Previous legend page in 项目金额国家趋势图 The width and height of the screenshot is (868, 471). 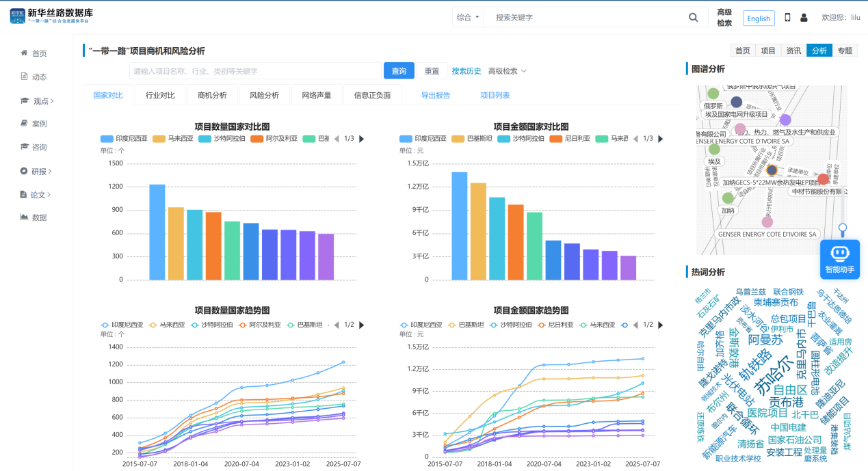pyautogui.click(x=635, y=325)
